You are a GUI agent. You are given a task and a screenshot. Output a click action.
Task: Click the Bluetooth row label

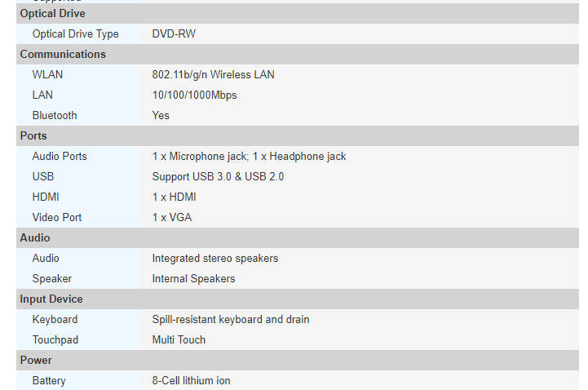(x=55, y=116)
